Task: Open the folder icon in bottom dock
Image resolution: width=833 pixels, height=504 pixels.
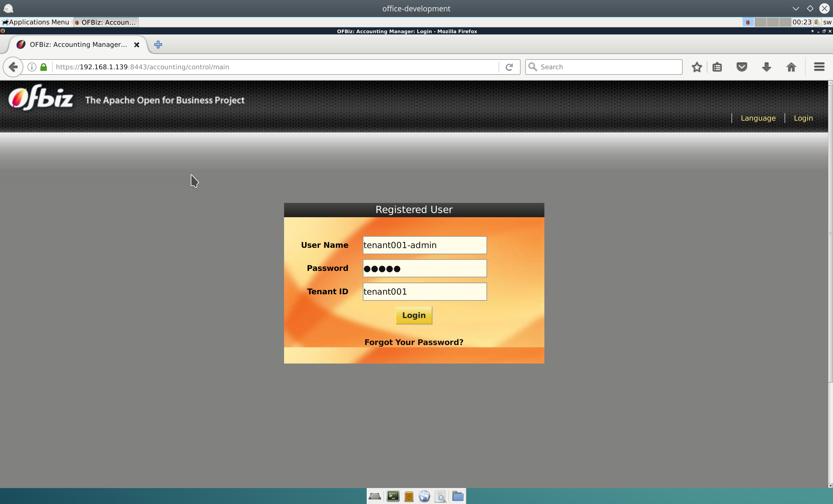Action: tap(458, 496)
